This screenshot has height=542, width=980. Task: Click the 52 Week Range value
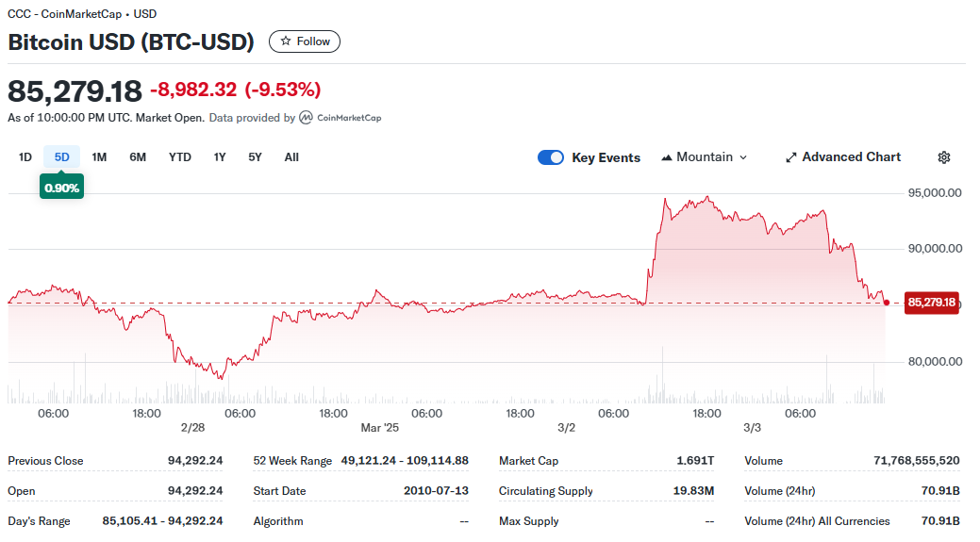coord(405,461)
